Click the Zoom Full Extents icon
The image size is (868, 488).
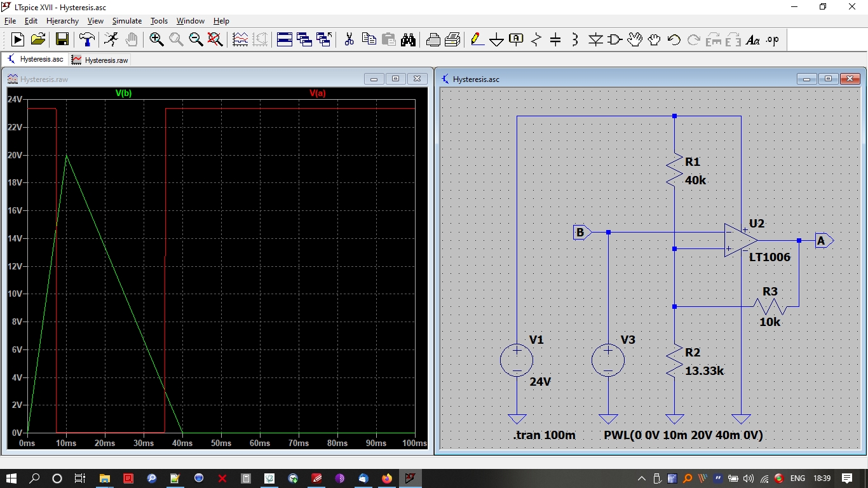[x=215, y=39]
